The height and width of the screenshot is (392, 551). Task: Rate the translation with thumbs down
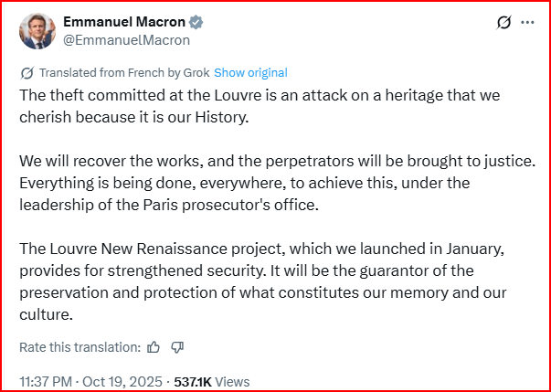point(177,347)
